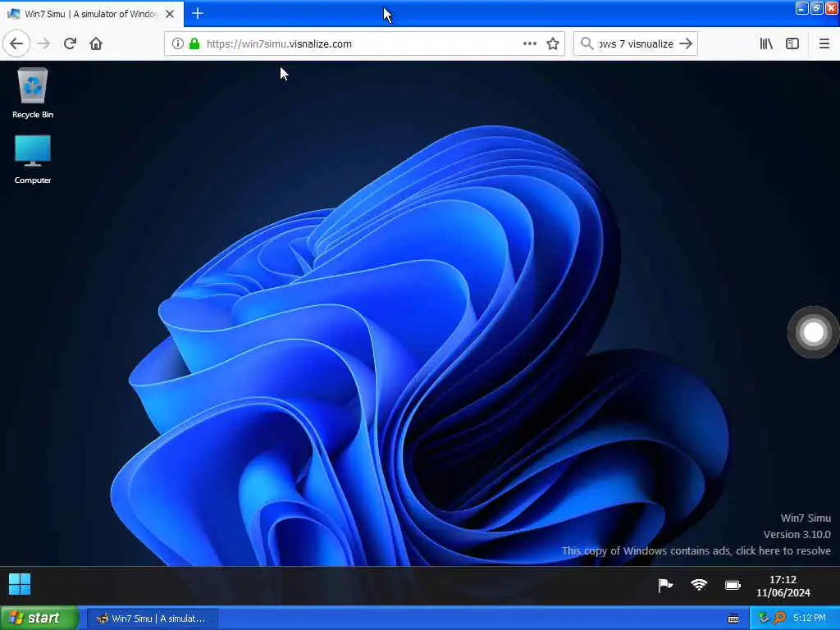The height and width of the screenshot is (630, 840).
Task: Click the search box text field
Action: click(x=635, y=43)
